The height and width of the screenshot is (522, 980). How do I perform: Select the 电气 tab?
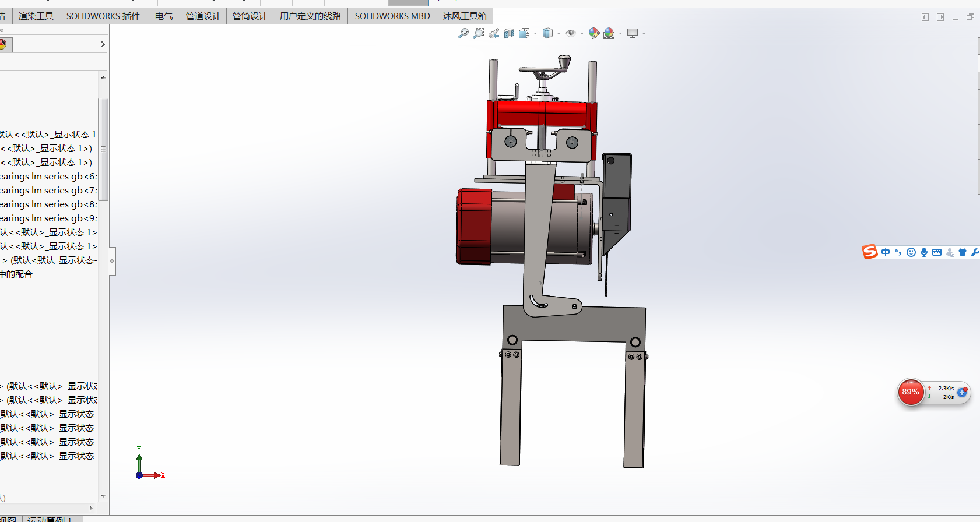[164, 16]
